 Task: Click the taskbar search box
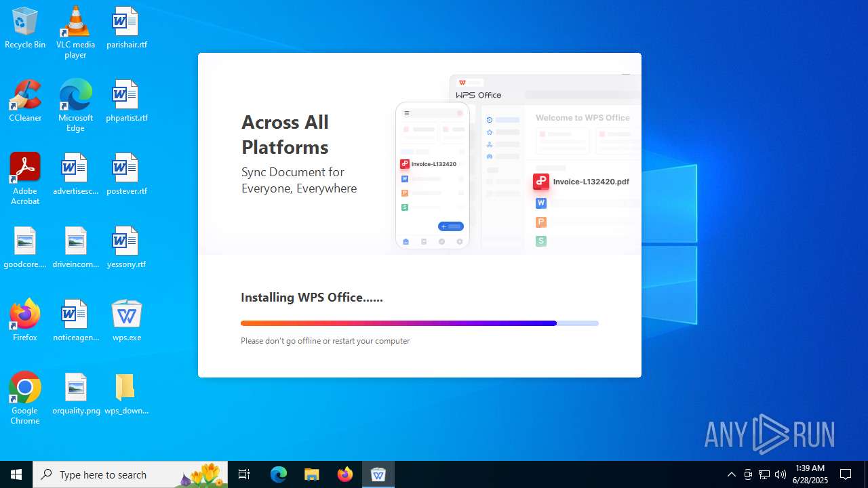tap(130, 474)
